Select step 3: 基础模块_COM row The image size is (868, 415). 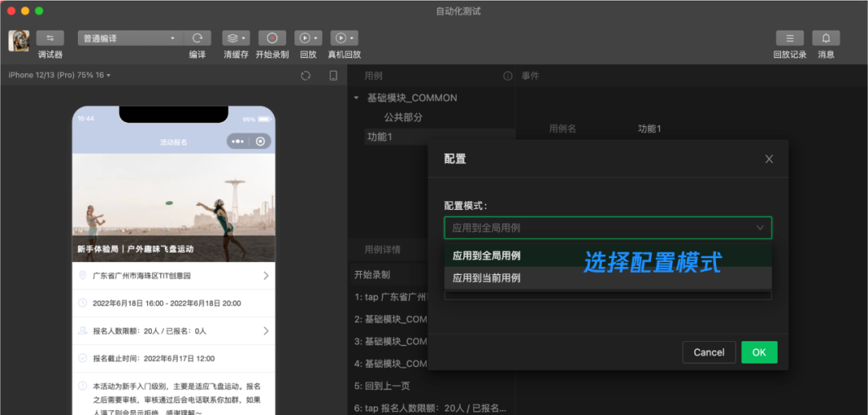point(391,341)
